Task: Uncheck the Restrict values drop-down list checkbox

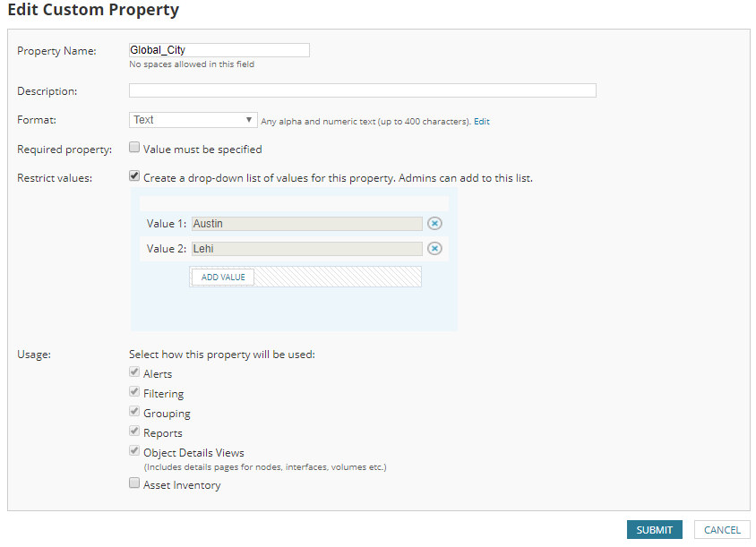Action: (134, 177)
